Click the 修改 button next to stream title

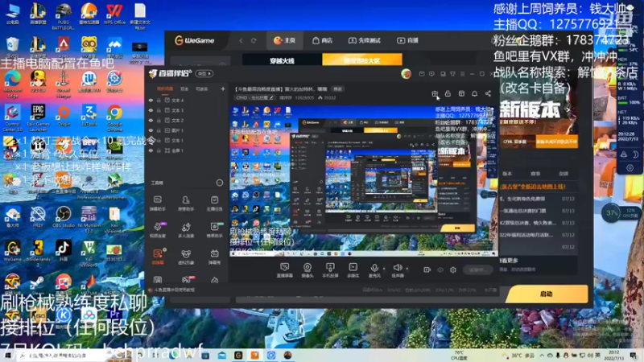coord(337,88)
